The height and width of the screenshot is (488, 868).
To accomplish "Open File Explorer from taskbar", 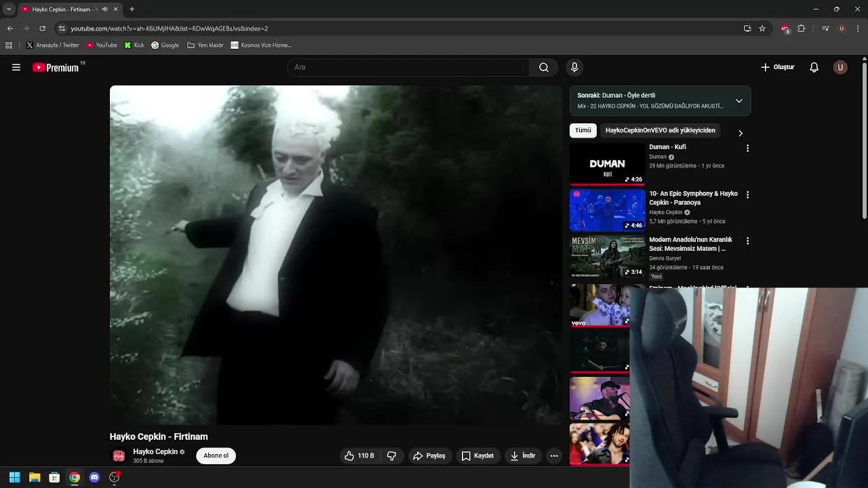I will click(35, 477).
